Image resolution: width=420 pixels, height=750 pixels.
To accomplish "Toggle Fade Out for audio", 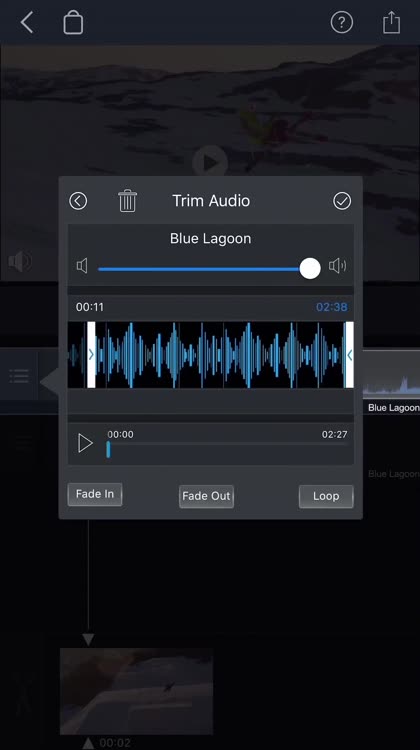I will point(206,496).
